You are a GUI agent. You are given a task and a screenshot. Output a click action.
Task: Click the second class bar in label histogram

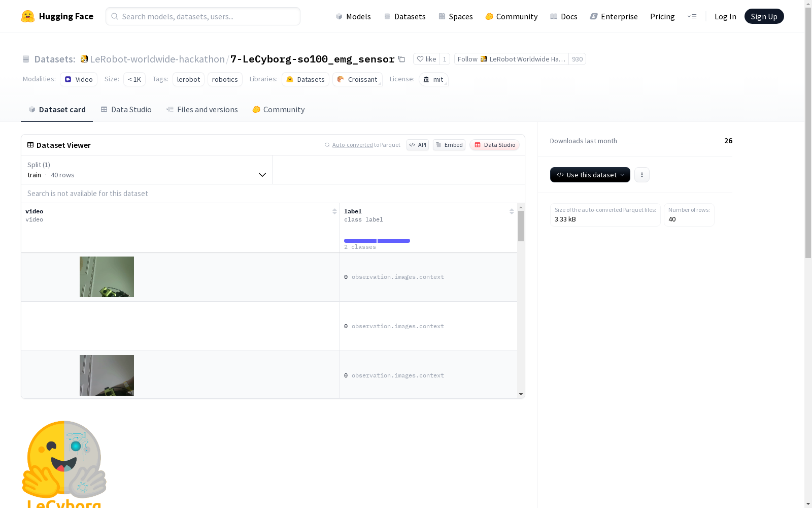pyautogui.click(x=394, y=241)
